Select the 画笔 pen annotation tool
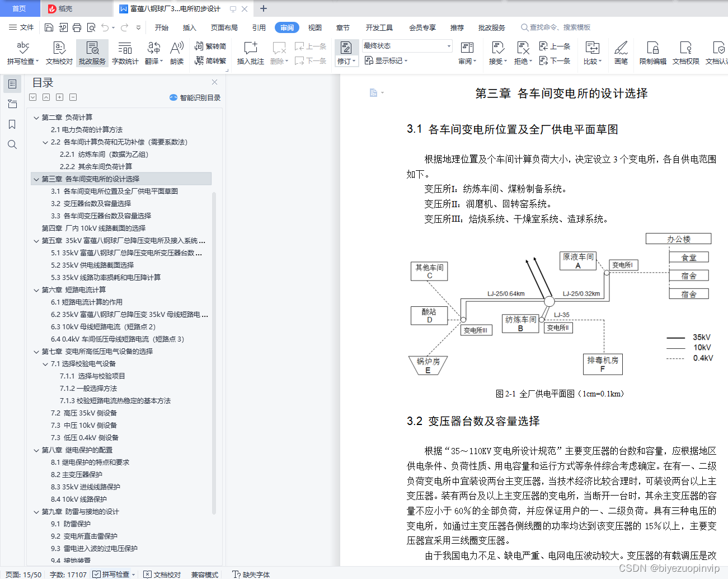Screen dimensions: 728x579 (622, 52)
